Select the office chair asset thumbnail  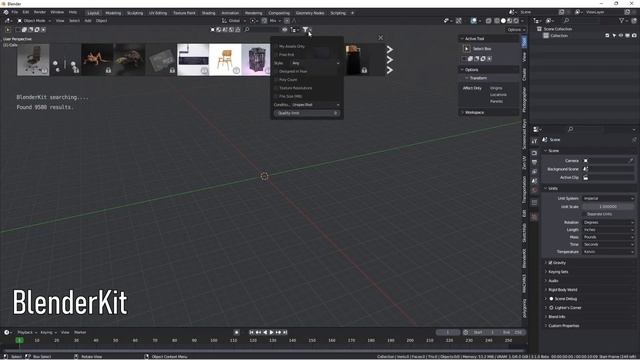[x=33, y=60]
